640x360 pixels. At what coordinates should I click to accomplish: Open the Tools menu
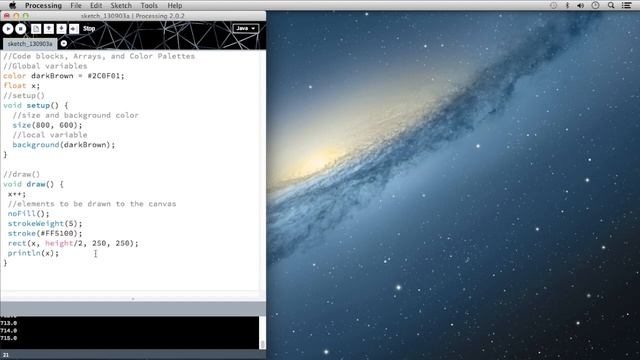(149, 5)
